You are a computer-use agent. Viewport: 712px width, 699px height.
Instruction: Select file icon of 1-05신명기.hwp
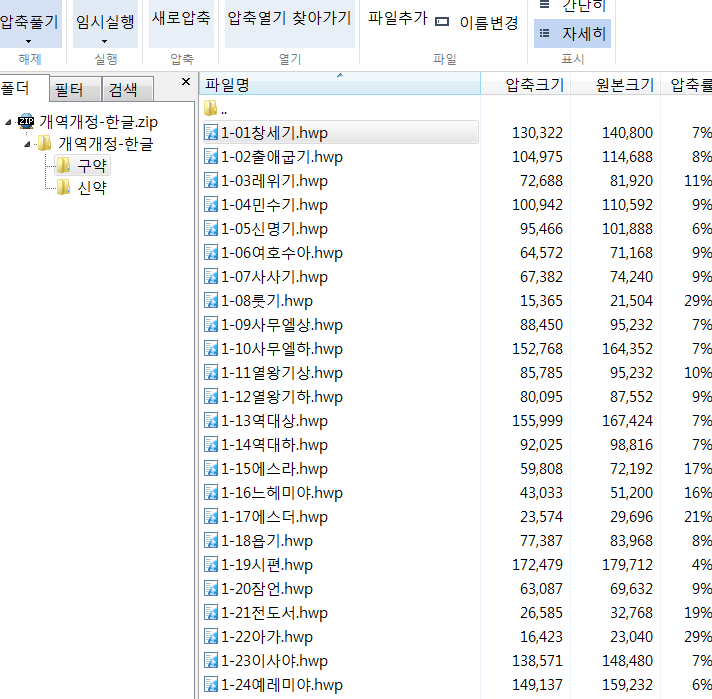coord(211,228)
